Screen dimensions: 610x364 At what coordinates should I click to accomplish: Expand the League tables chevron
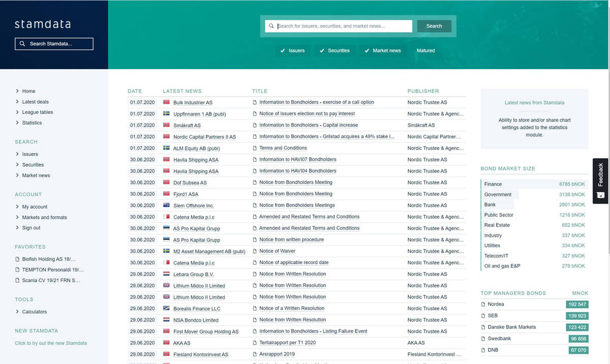(17, 112)
